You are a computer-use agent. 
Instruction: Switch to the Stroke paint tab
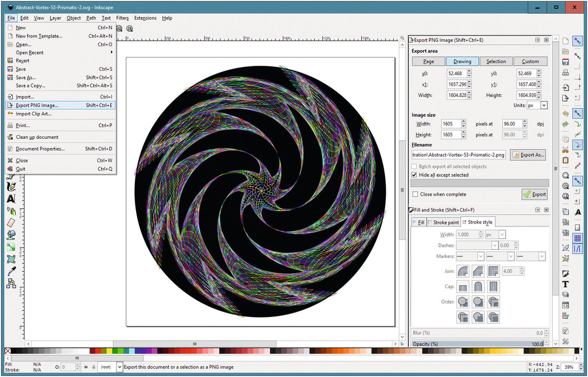(443, 222)
